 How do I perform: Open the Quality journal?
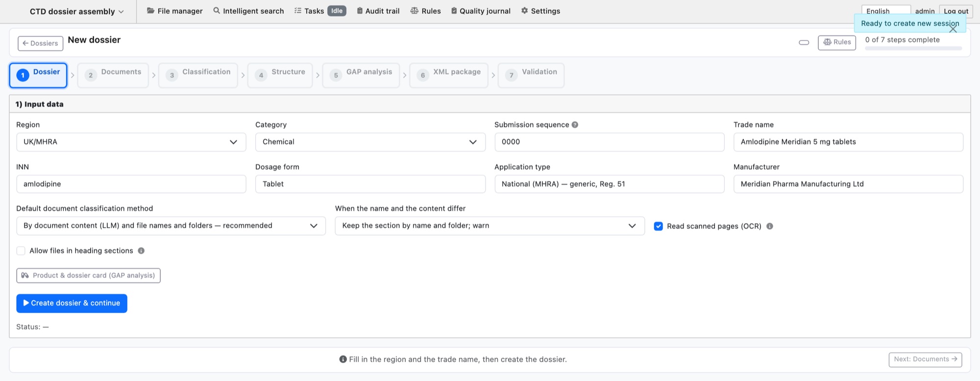[x=480, y=11]
